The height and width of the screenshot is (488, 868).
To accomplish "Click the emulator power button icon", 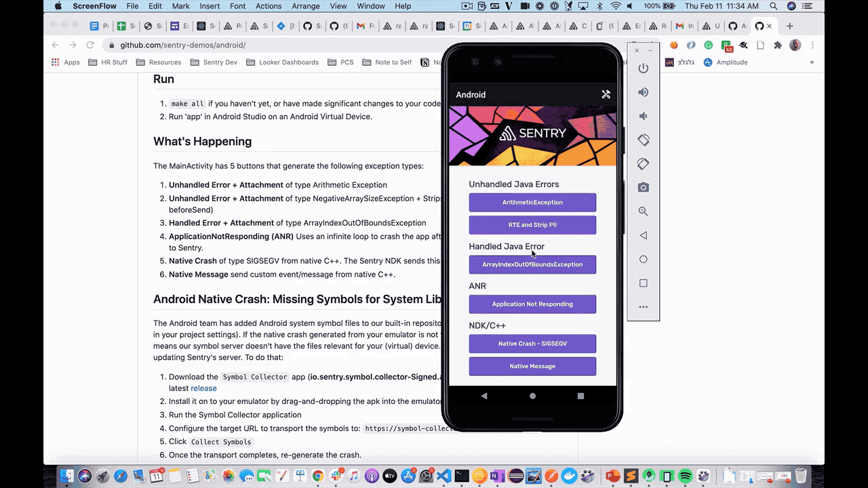I will pyautogui.click(x=644, y=68).
